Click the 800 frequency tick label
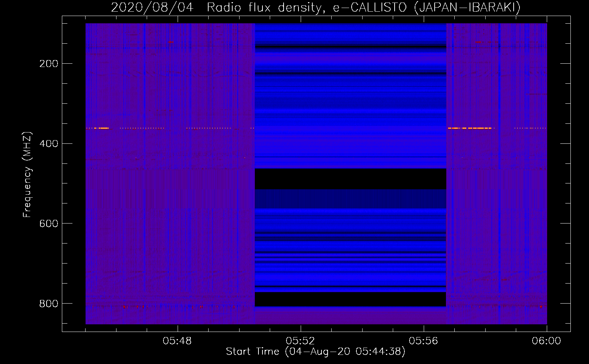 pyautogui.click(x=49, y=304)
